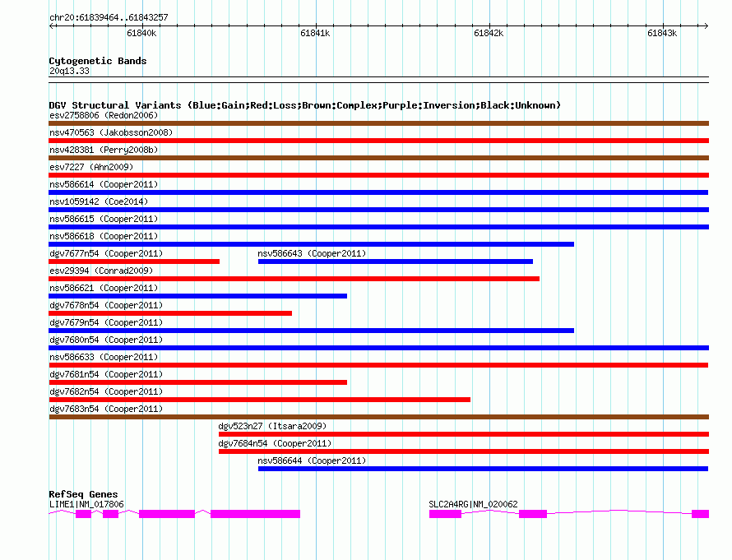732x560 pixels.
Task: Select the blue nsv586643 gain bar
Action: pyautogui.click(x=396, y=261)
